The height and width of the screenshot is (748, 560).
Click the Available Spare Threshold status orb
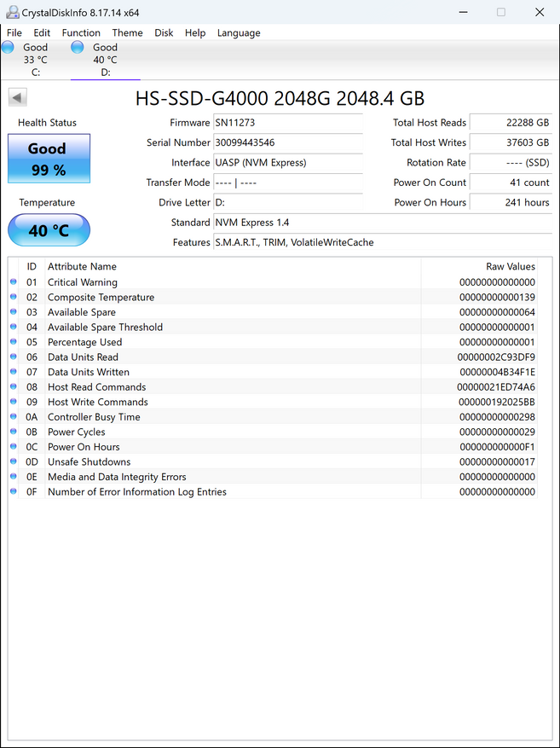[14, 327]
